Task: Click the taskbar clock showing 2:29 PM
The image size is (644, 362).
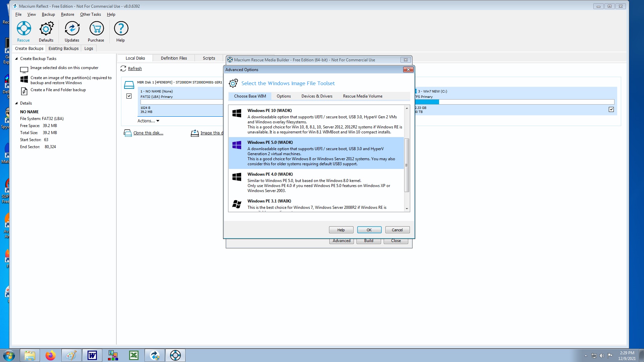Action: 627,356
